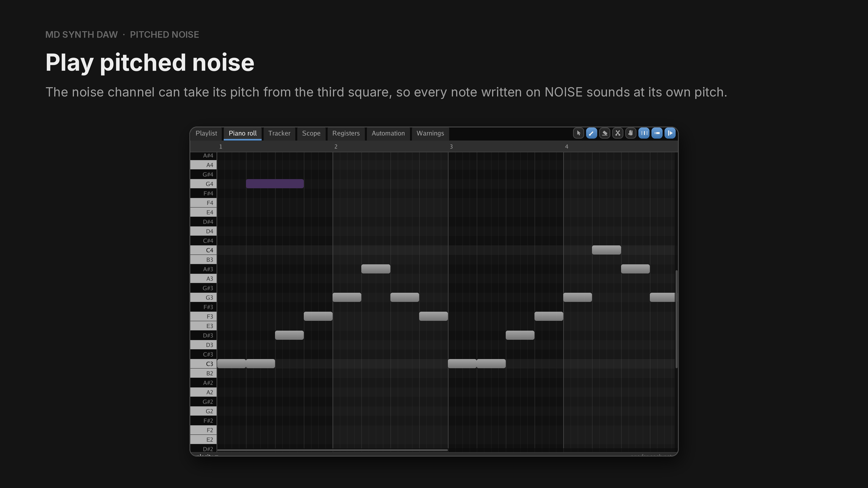Play the C#3 piano key
This screenshot has width=868, height=488.
coord(203,354)
